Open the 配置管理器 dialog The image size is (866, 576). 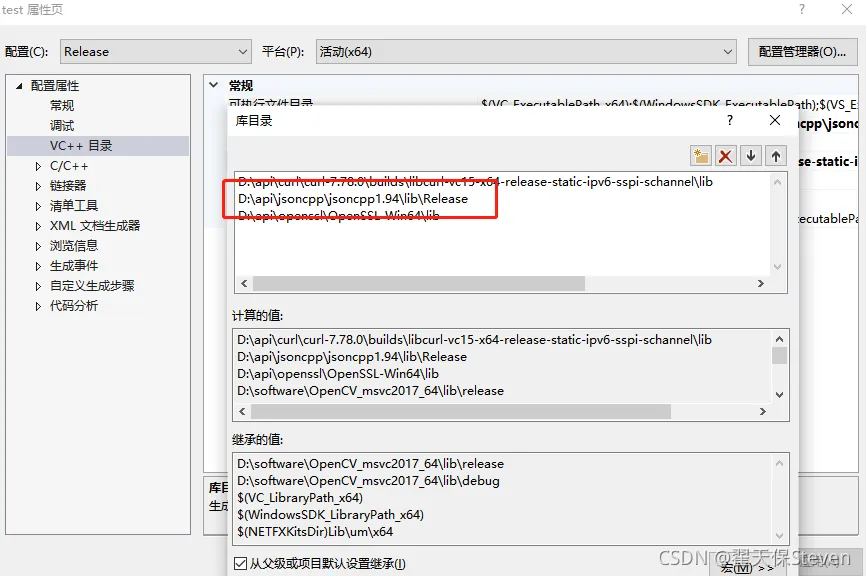click(x=803, y=50)
